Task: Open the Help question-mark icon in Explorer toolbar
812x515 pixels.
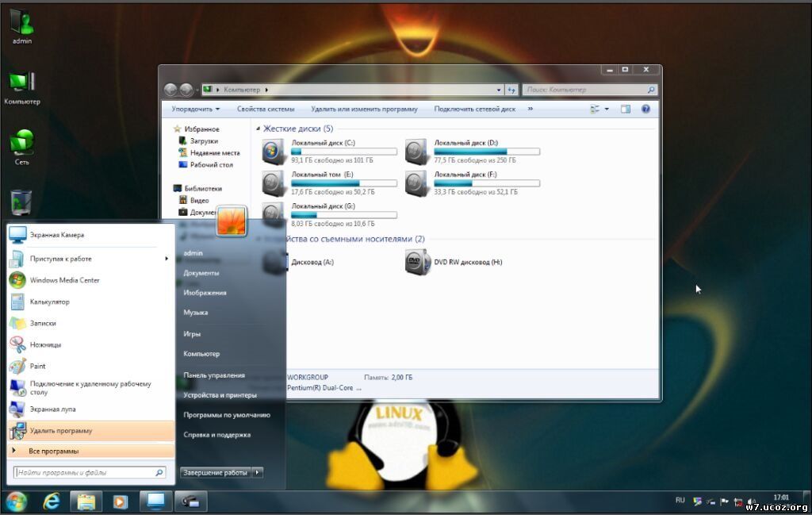Action: [x=645, y=109]
